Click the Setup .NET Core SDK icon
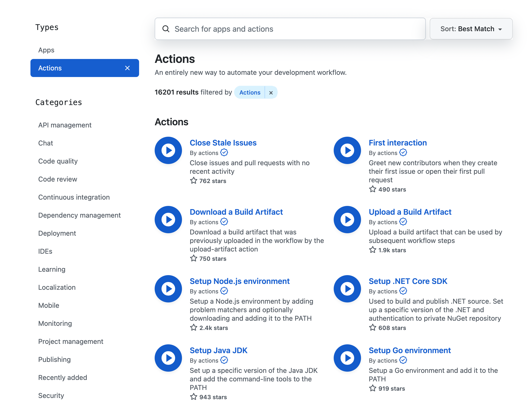 click(347, 289)
